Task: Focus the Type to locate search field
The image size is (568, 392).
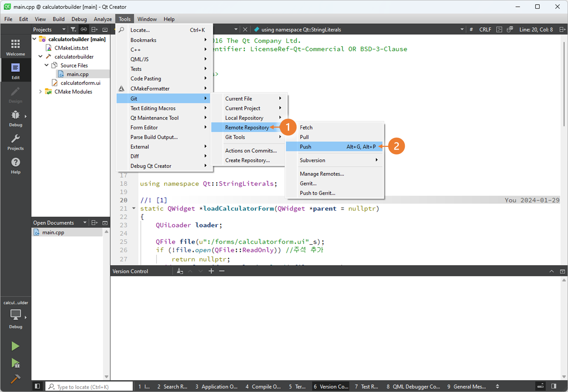Action: (89, 386)
